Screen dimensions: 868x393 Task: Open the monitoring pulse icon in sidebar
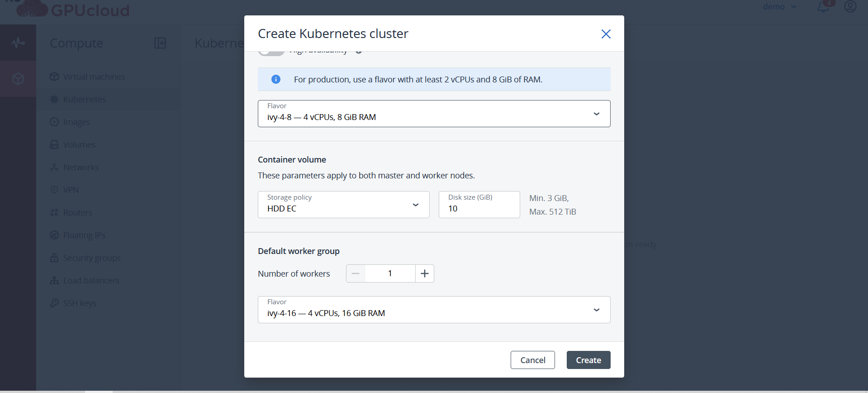[18, 43]
